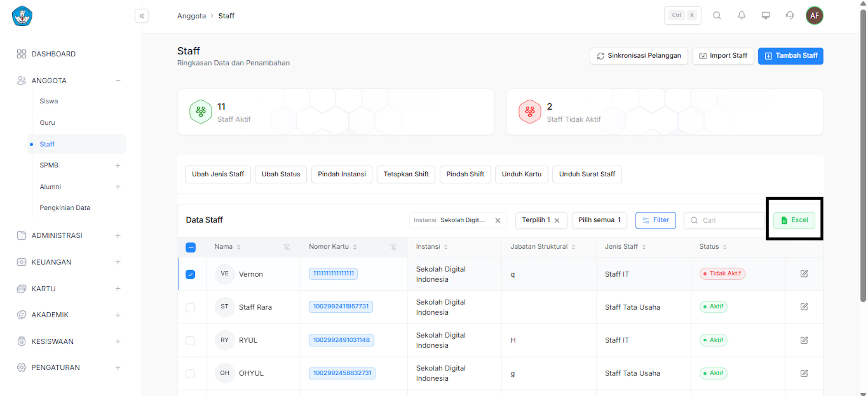This screenshot has width=868, height=396.
Task: Click the school logo icon
Action: coord(22,16)
